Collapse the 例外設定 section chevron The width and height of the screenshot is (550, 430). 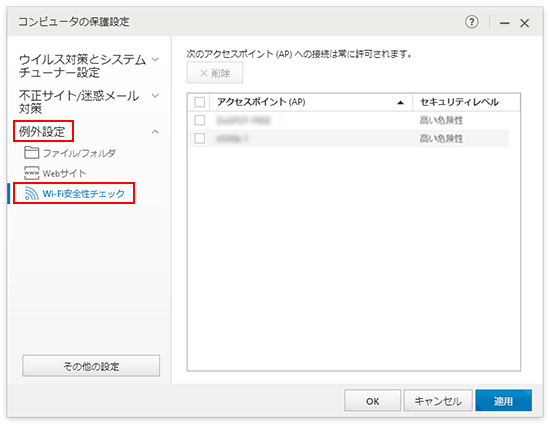point(155,132)
